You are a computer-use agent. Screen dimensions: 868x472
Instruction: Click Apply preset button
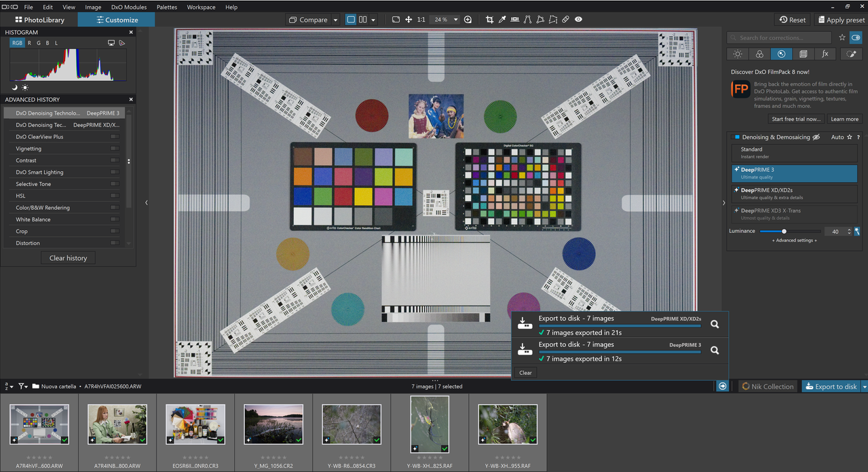841,20
